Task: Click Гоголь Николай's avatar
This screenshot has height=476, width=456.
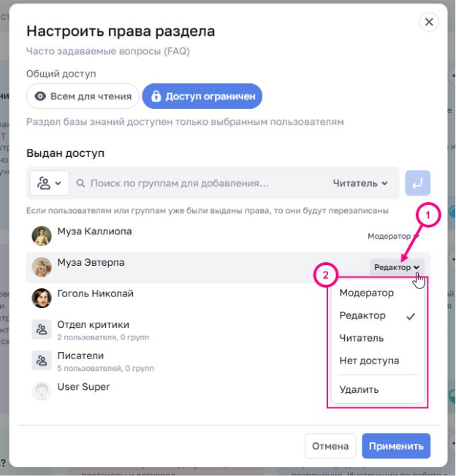Action: [42, 298]
